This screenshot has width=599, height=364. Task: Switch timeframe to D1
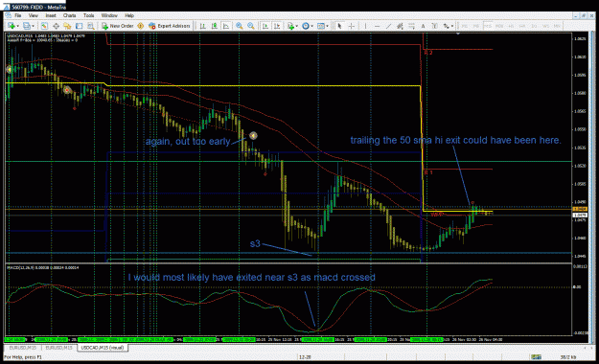(534, 26)
